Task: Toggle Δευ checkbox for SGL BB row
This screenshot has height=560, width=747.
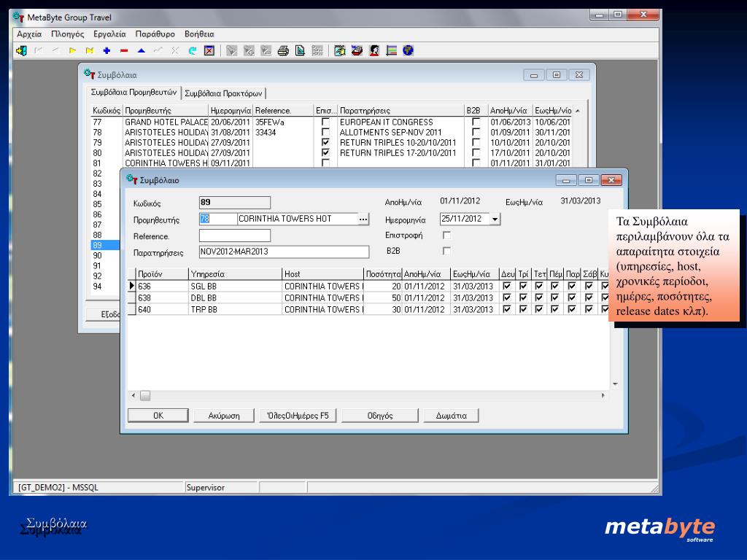Action: 506,286
